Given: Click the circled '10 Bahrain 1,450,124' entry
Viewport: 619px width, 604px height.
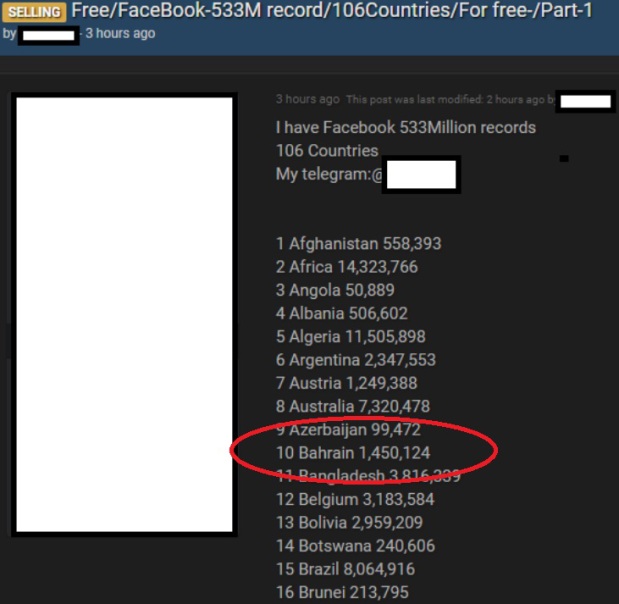Looking at the screenshot, I should (353, 453).
